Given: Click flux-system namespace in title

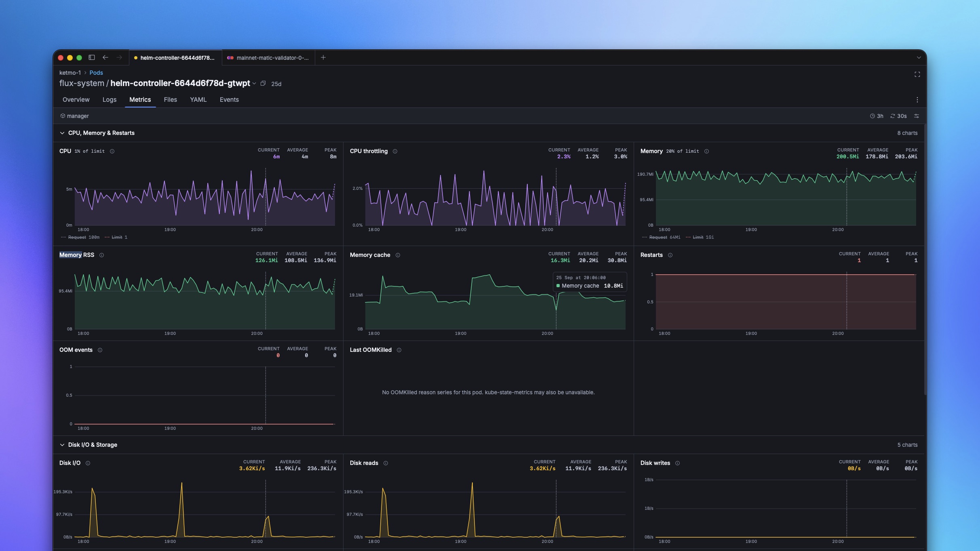Looking at the screenshot, I should tap(82, 83).
